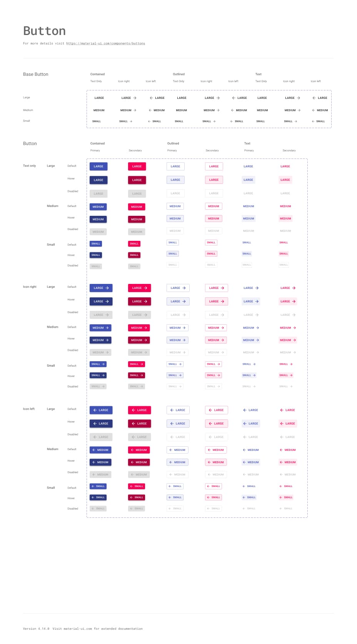The image size is (357, 644).
Task: Select the contained primary LARGE default button
Action: click(x=98, y=166)
